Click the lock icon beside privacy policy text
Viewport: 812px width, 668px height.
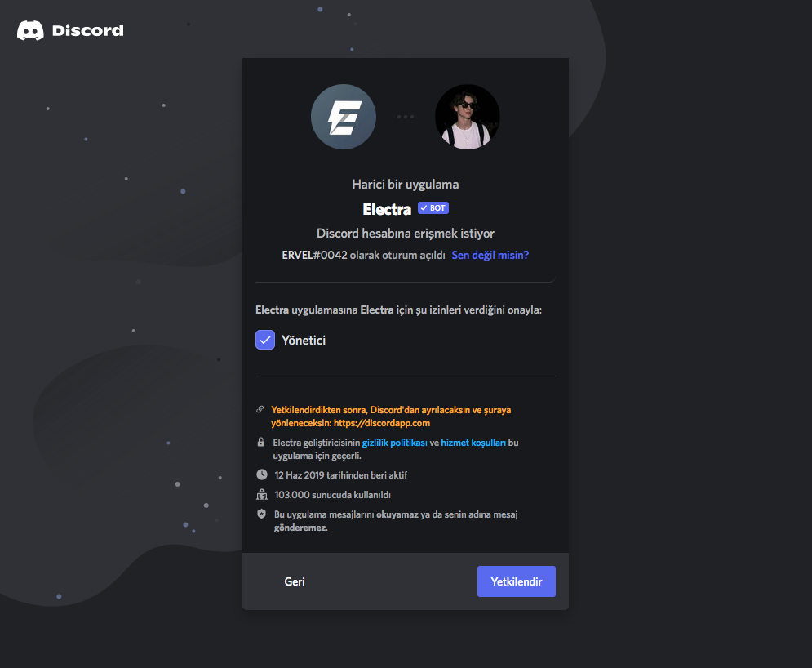tap(261, 442)
